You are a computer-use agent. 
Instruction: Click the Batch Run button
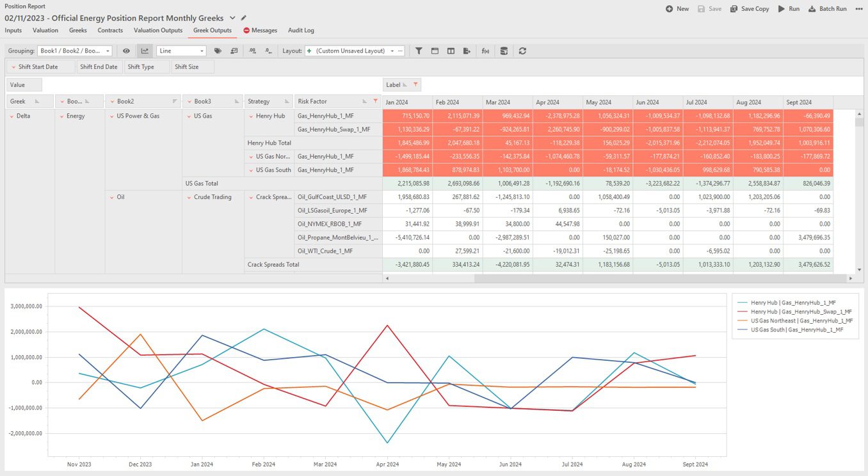[x=828, y=9]
